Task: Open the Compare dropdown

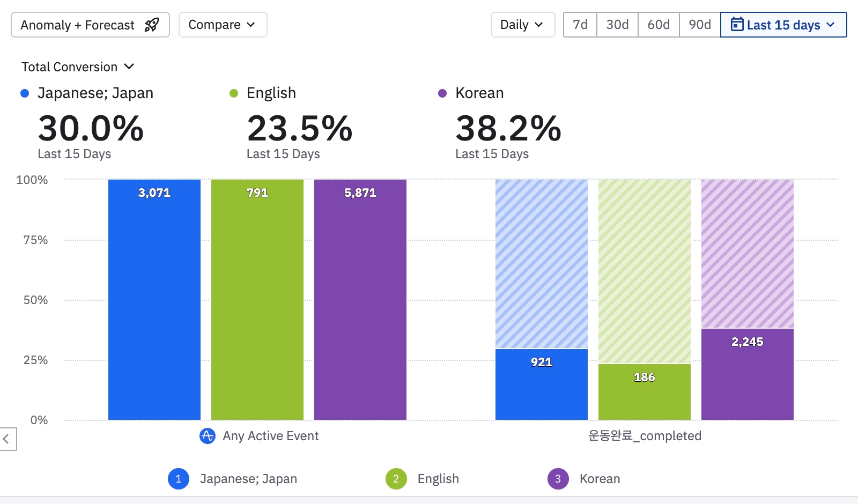Action: [223, 25]
